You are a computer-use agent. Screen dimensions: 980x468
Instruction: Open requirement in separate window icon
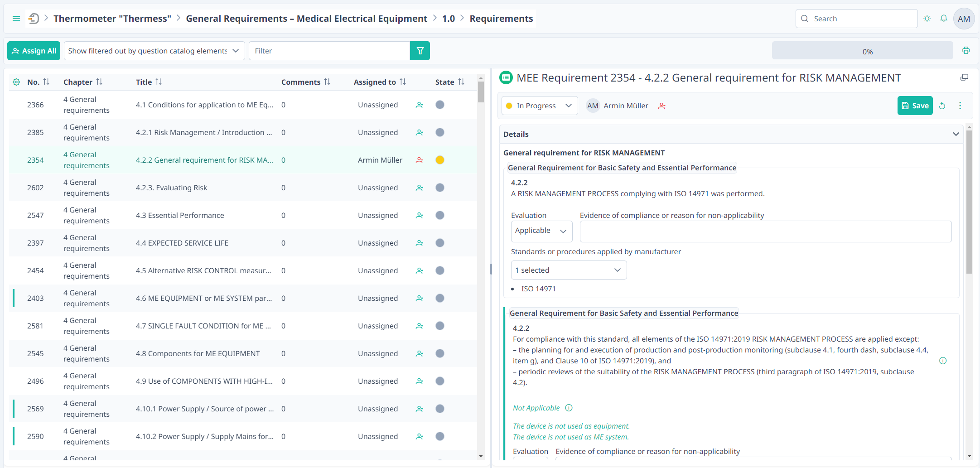click(x=964, y=78)
